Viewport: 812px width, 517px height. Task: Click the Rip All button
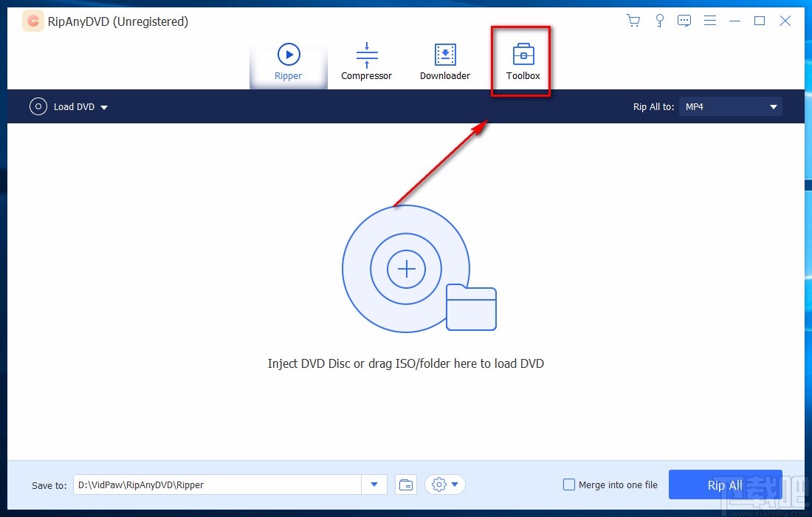click(x=725, y=485)
